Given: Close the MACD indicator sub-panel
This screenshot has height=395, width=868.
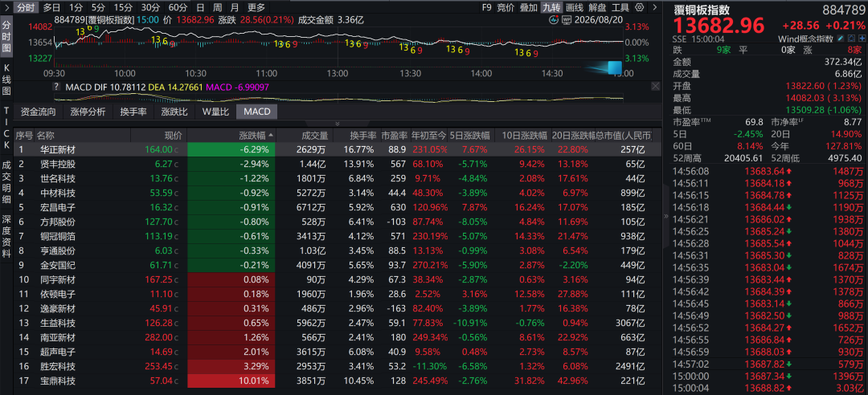Looking at the screenshot, I should click(x=656, y=86).
